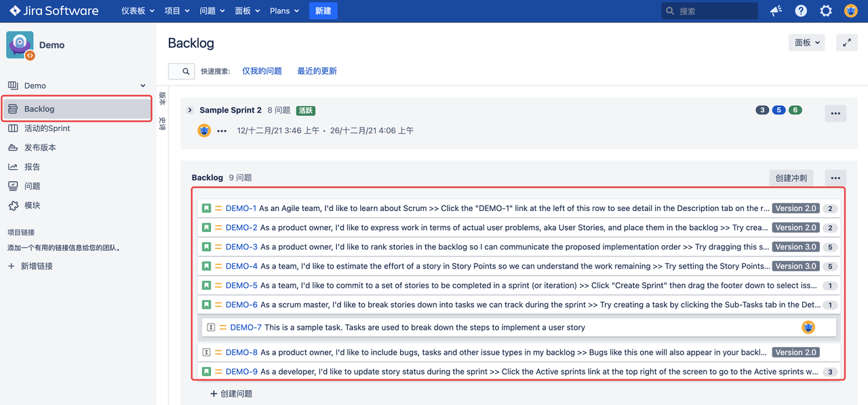Open the notifications megaphone icon

coord(776,11)
